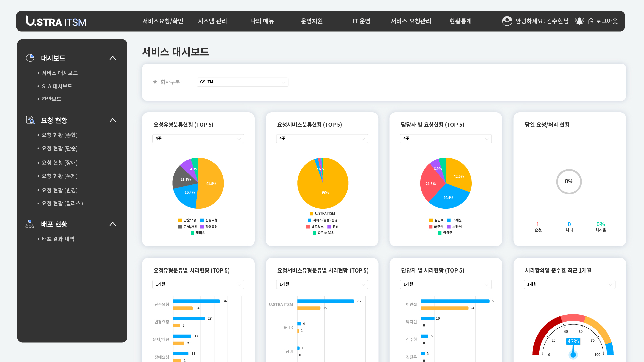Click the 요청 현황 document search icon
This screenshot has height=362, width=644.
[x=30, y=120]
